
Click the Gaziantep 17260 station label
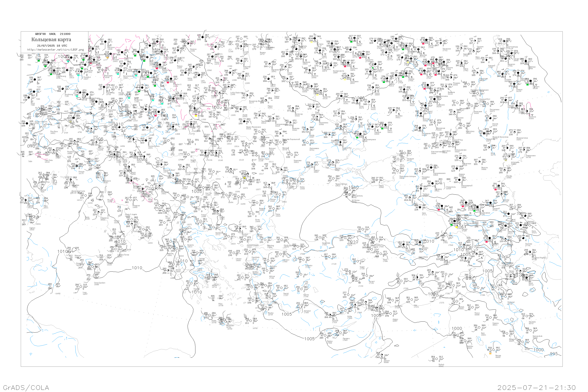click(398, 307)
